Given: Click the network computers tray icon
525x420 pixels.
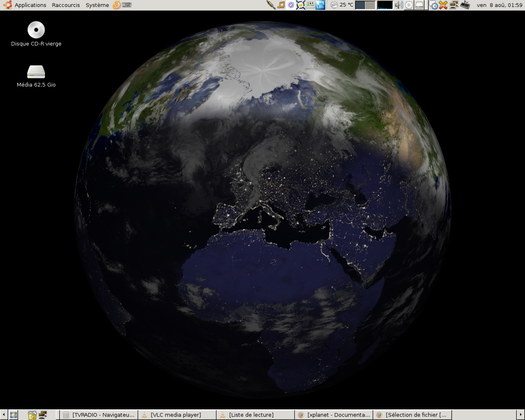Looking at the screenshot, I should (454, 5).
